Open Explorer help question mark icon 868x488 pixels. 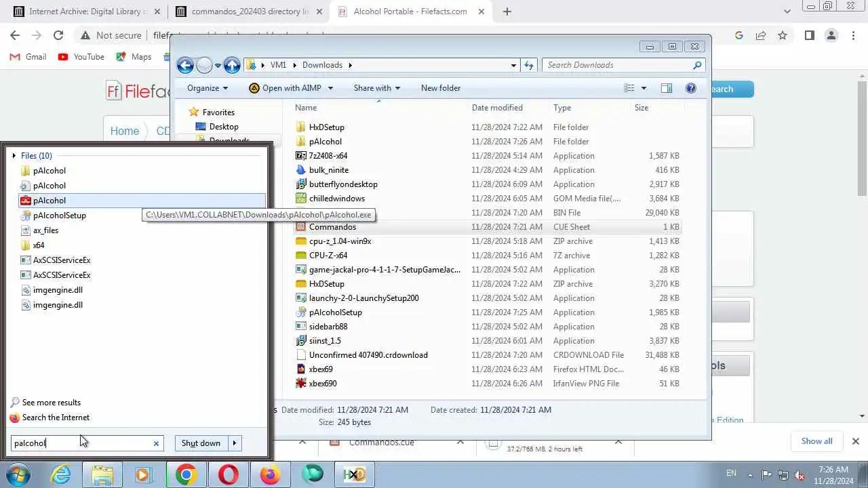tap(691, 88)
